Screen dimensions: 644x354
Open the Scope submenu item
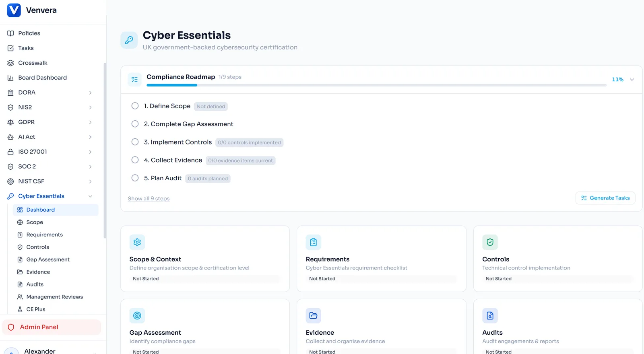[56, 222]
